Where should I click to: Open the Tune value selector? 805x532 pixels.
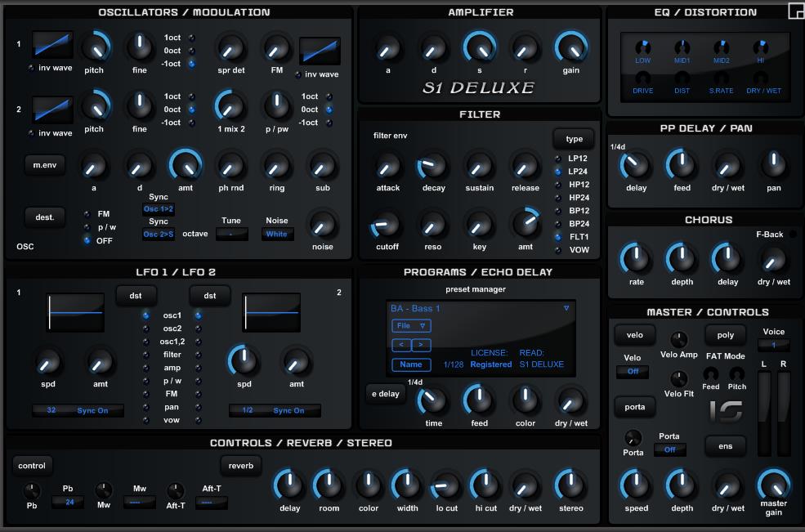click(231, 235)
